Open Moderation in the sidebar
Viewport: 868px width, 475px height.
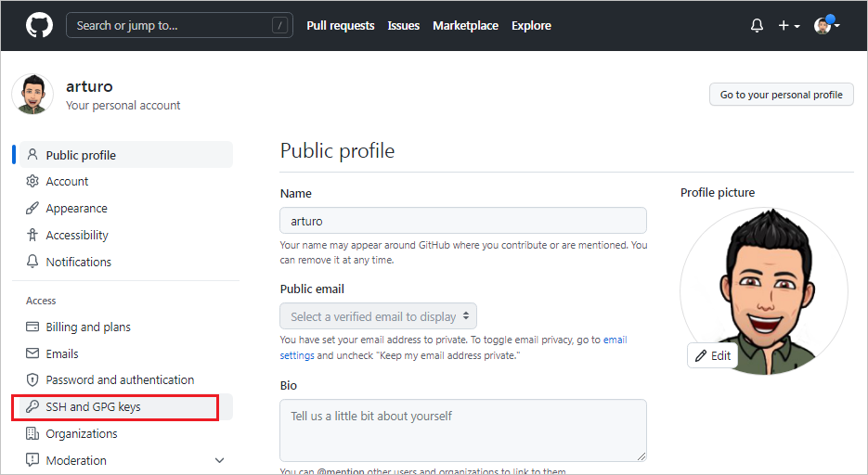126,461
